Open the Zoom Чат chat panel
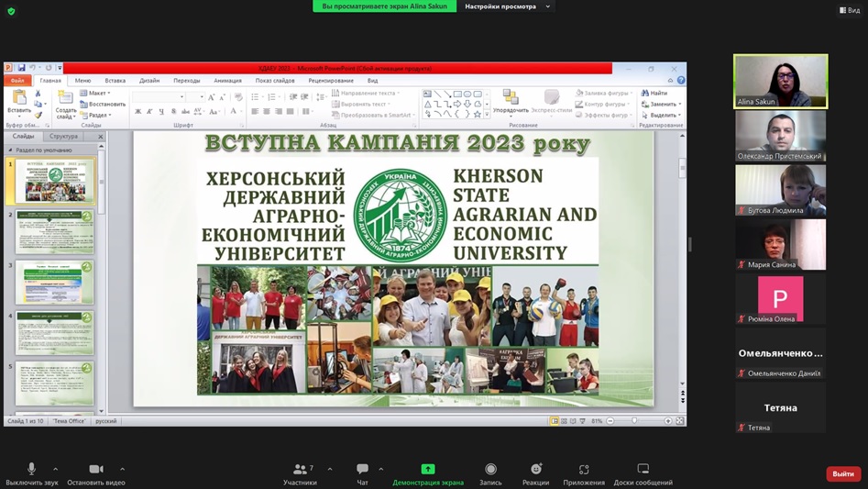This screenshot has width=868, height=489. [363, 474]
